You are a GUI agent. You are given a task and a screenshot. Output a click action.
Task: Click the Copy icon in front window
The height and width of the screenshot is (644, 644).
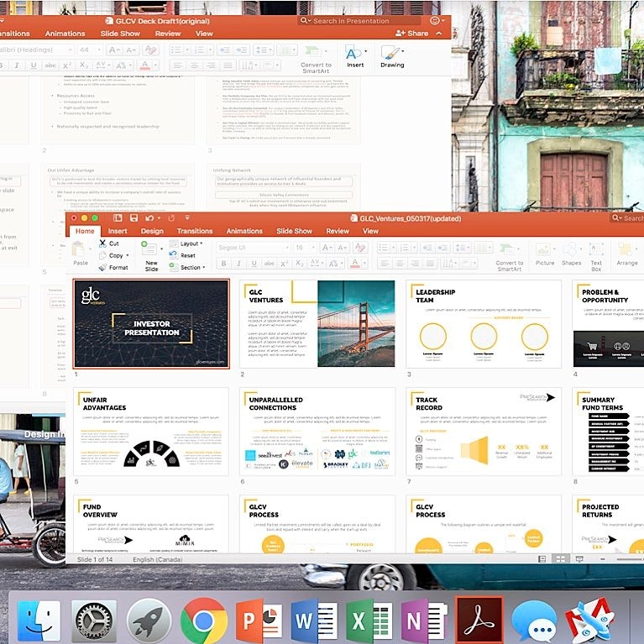click(x=102, y=255)
